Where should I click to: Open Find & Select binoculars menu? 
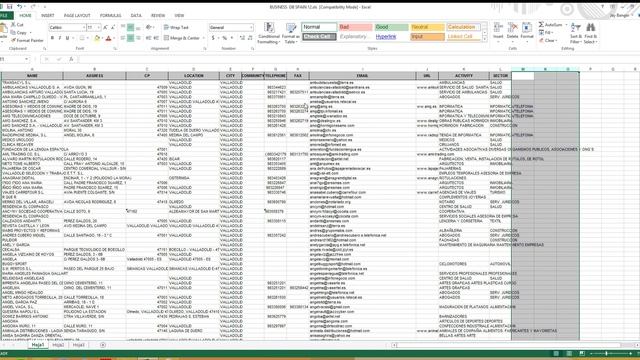[590, 33]
